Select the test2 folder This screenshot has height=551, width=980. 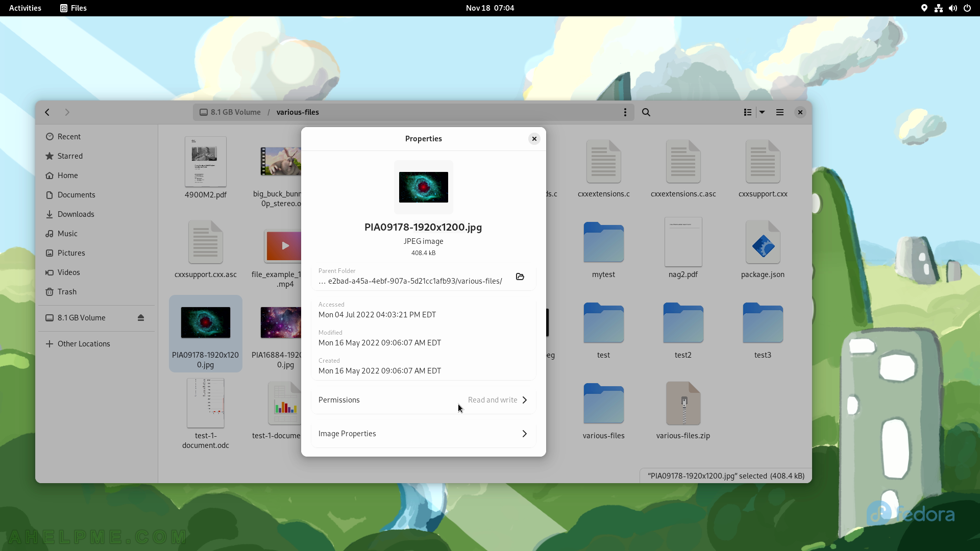click(683, 330)
